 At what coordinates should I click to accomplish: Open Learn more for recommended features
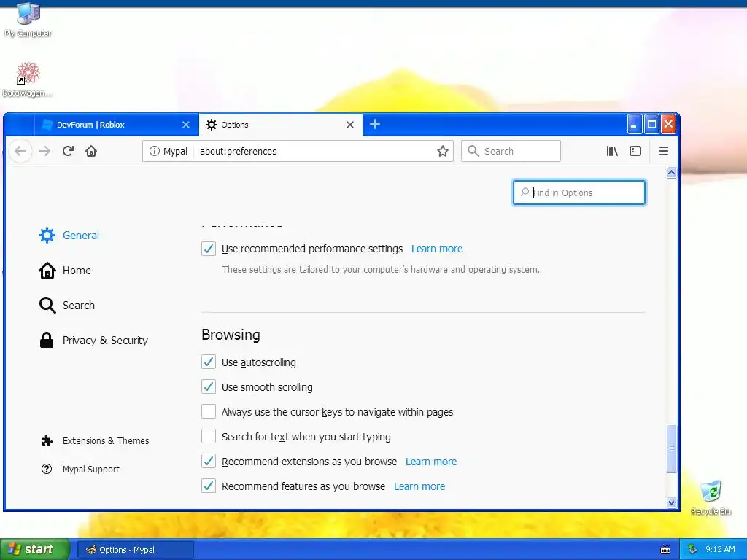tap(419, 486)
